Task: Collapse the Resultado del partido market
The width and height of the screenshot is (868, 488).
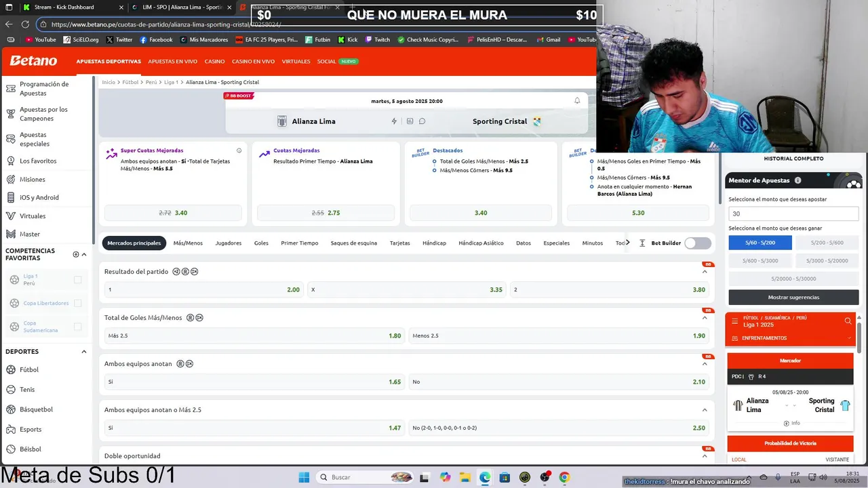Action: pos(705,272)
